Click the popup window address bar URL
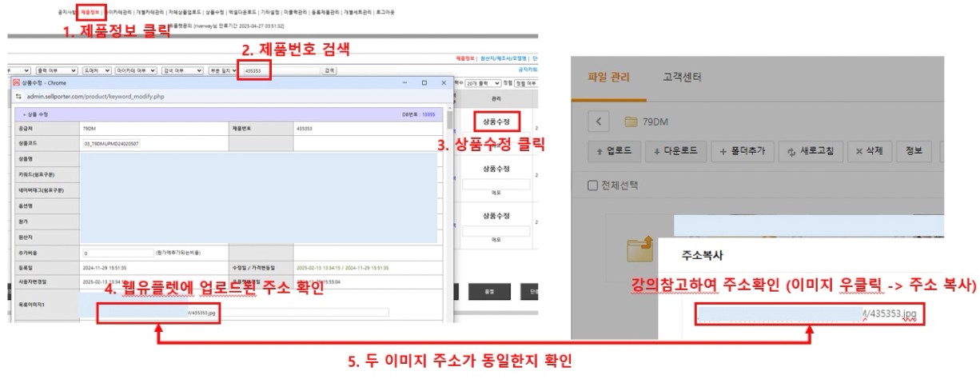This screenshot has width=980, height=379. (96, 96)
